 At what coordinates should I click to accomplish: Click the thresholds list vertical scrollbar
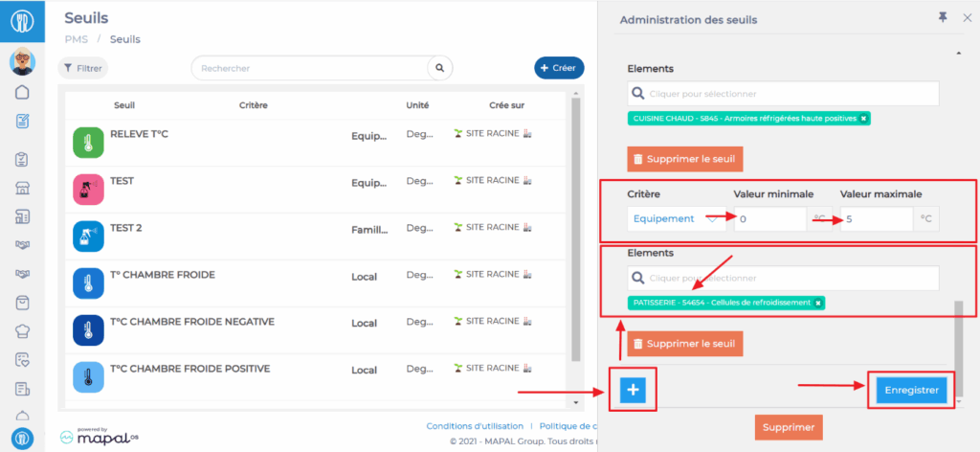pyautogui.click(x=575, y=230)
